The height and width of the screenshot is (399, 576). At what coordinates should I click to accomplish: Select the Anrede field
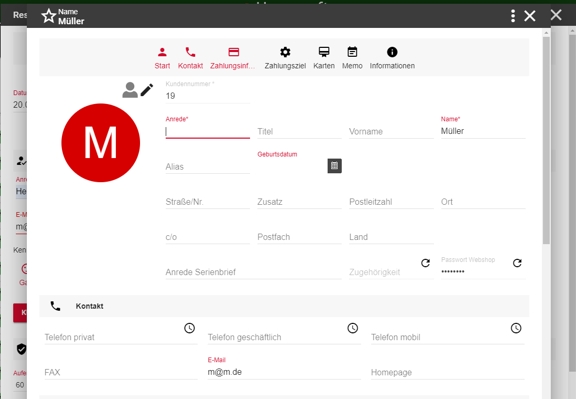(x=208, y=132)
